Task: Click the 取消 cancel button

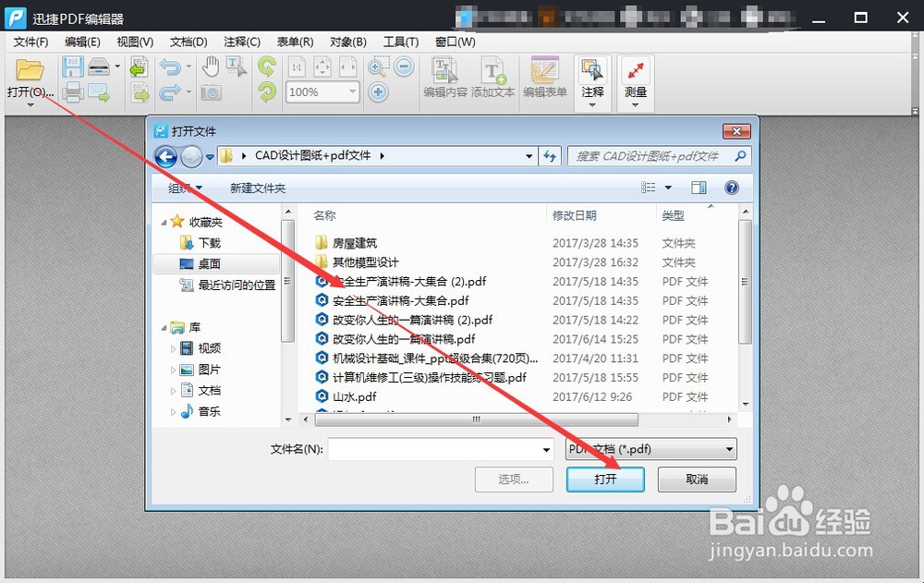Action: (697, 480)
